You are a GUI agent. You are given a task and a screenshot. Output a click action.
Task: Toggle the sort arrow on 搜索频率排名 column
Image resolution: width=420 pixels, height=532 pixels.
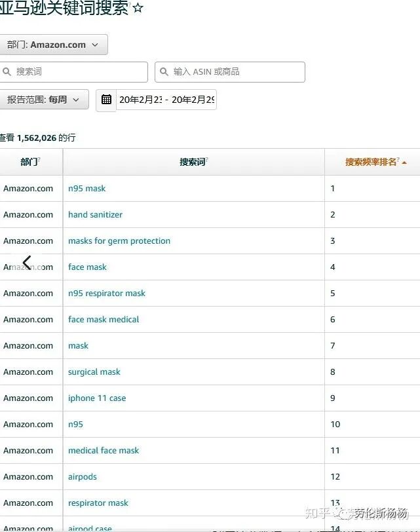(404, 162)
